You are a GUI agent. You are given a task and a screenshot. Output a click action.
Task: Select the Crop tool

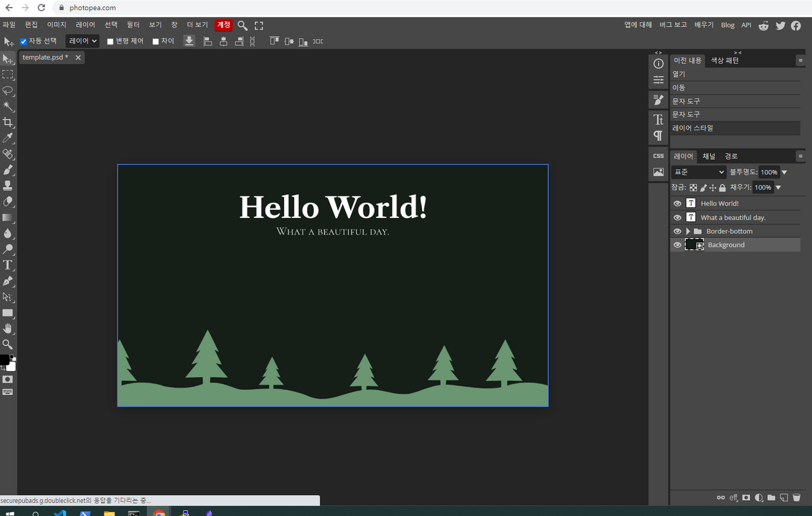[8, 122]
